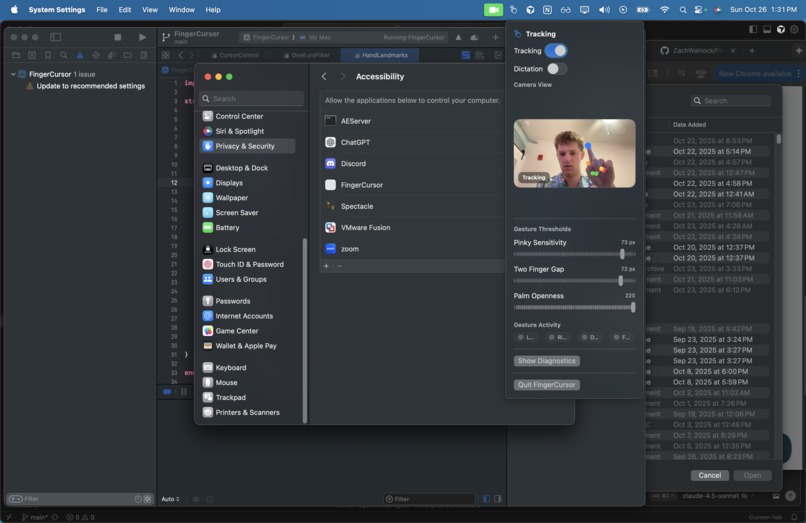Enable the Dictation switch
This screenshot has height=523, width=806.
click(557, 68)
